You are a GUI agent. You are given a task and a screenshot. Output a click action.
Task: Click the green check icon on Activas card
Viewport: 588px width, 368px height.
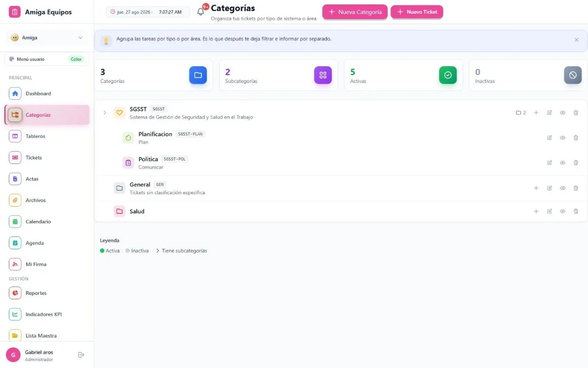pos(448,75)
